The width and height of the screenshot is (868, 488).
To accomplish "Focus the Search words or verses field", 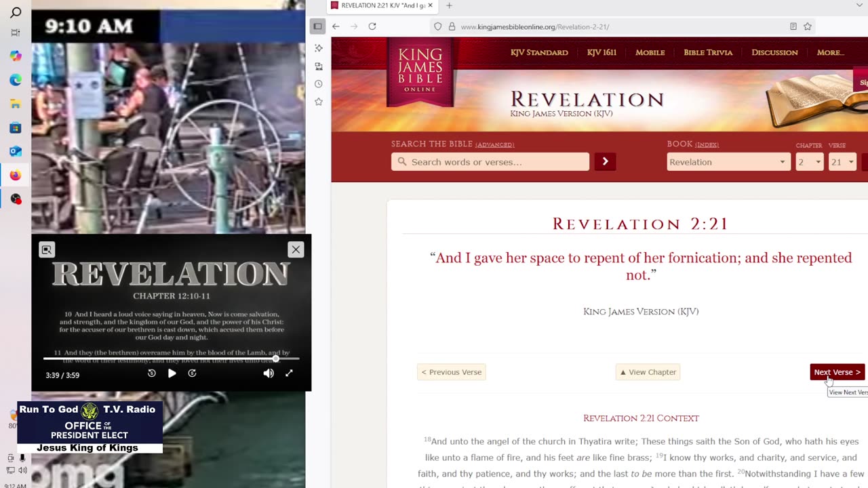I will pyautogui.click(x=490, y=162).
